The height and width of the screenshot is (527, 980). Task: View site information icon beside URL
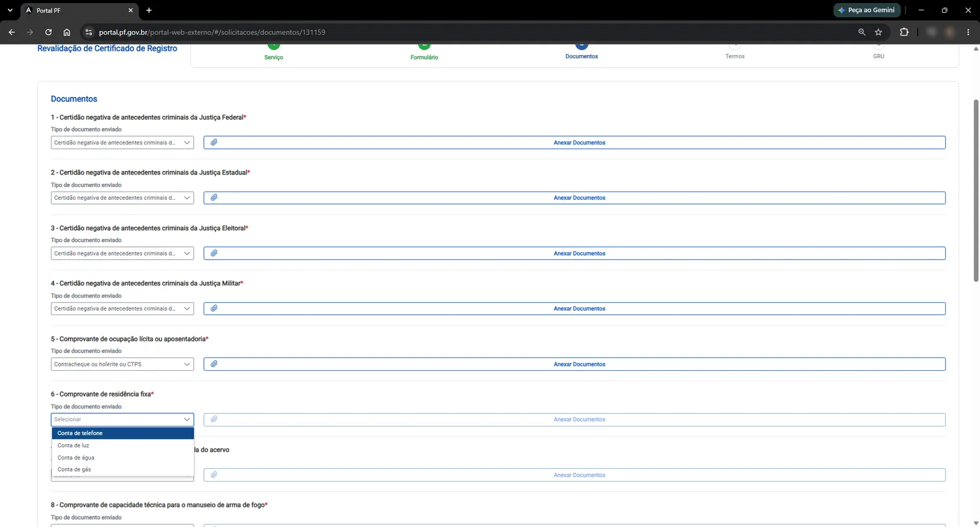pos(89,32)
